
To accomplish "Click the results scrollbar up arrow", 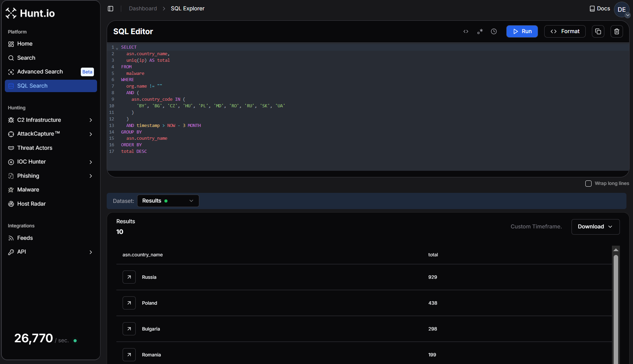I will (616, 250).
